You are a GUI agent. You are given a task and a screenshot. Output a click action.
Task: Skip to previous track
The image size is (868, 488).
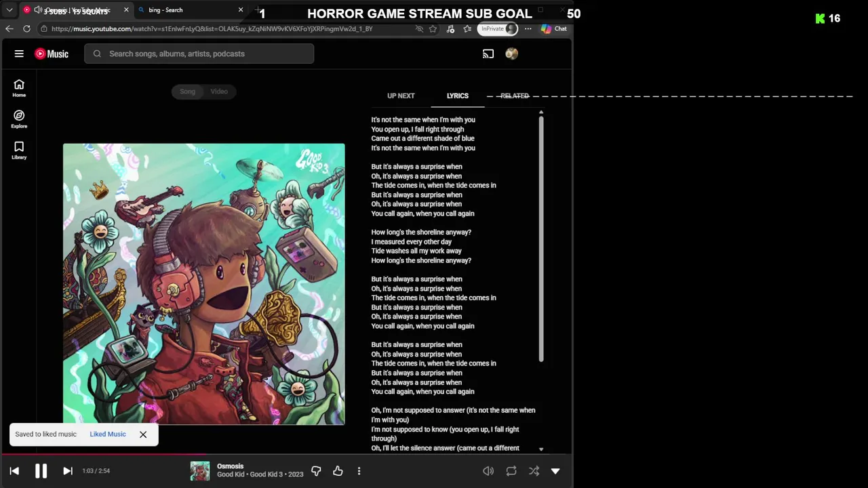[x=14, y=471]
